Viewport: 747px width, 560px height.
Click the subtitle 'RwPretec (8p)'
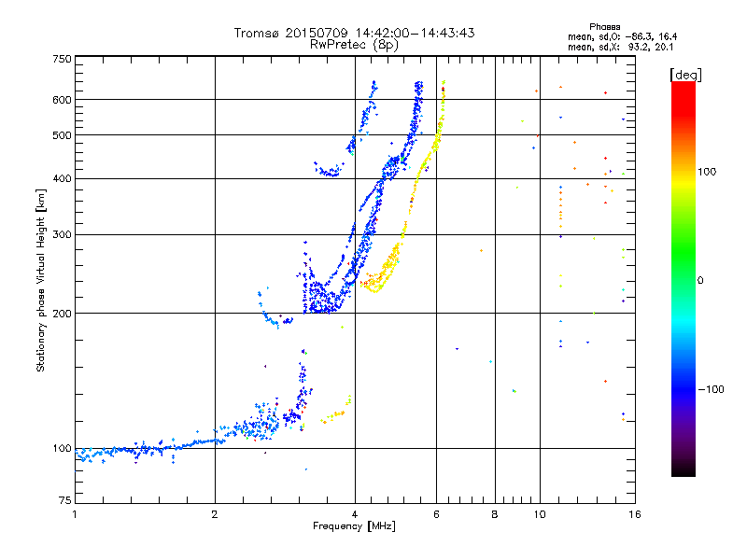pyautogui.click(x=354, y=45)
